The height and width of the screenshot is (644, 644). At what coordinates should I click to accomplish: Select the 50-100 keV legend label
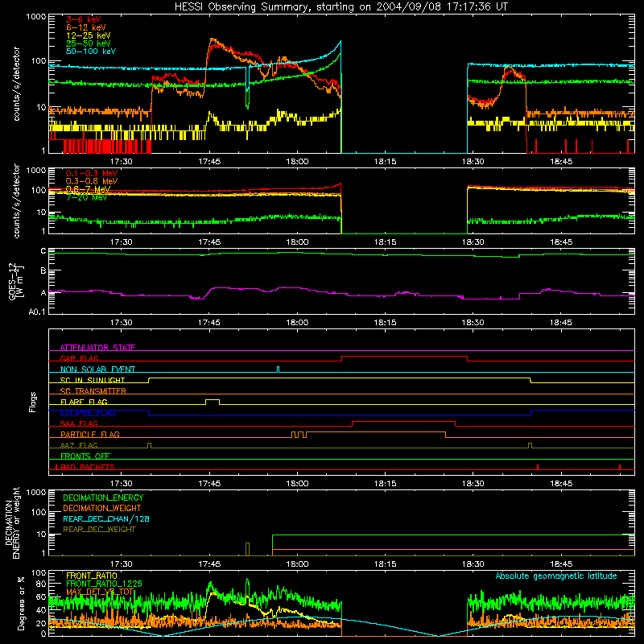pos(91,52)
